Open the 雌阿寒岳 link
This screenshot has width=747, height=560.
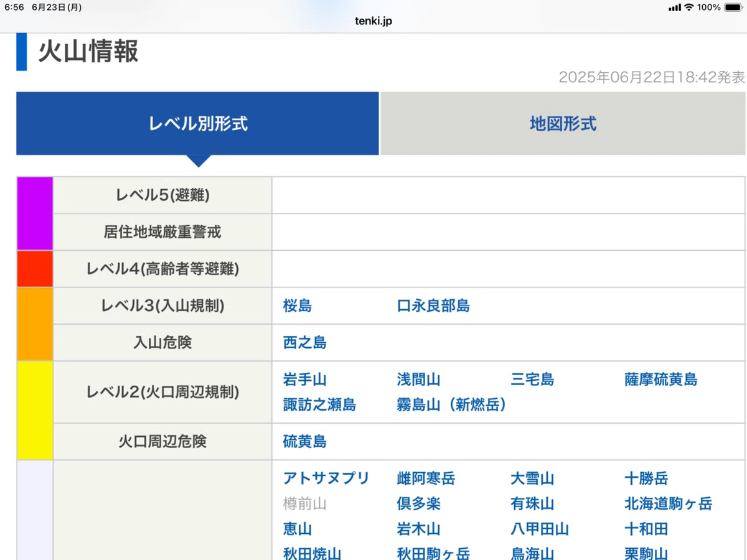click(426, 478)
